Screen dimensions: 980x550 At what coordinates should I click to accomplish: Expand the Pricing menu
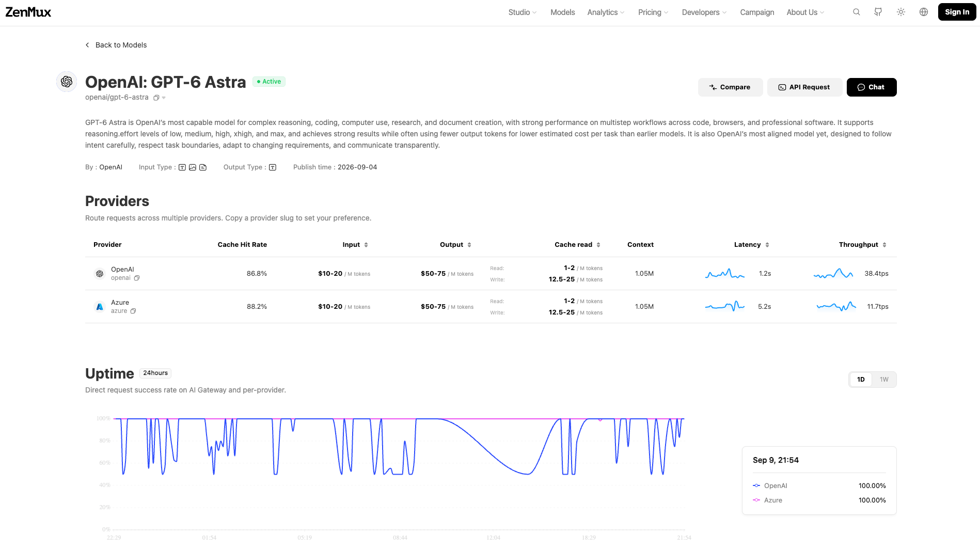653,12
